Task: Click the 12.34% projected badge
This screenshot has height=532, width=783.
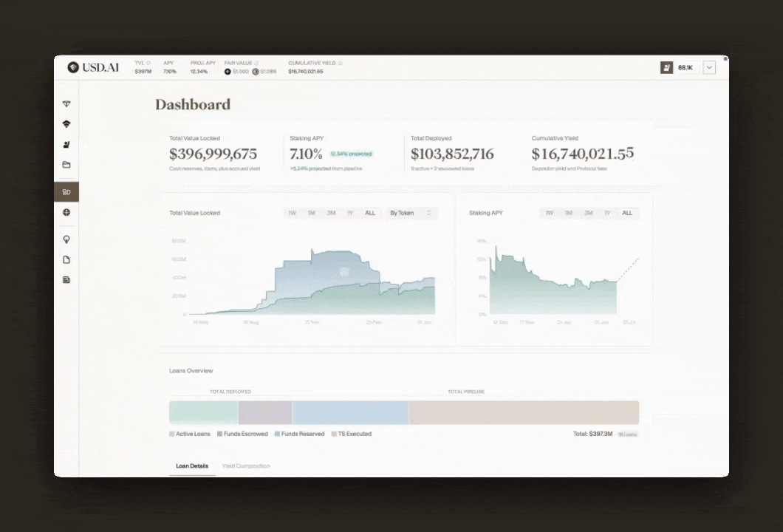Action: coord(351,154)
